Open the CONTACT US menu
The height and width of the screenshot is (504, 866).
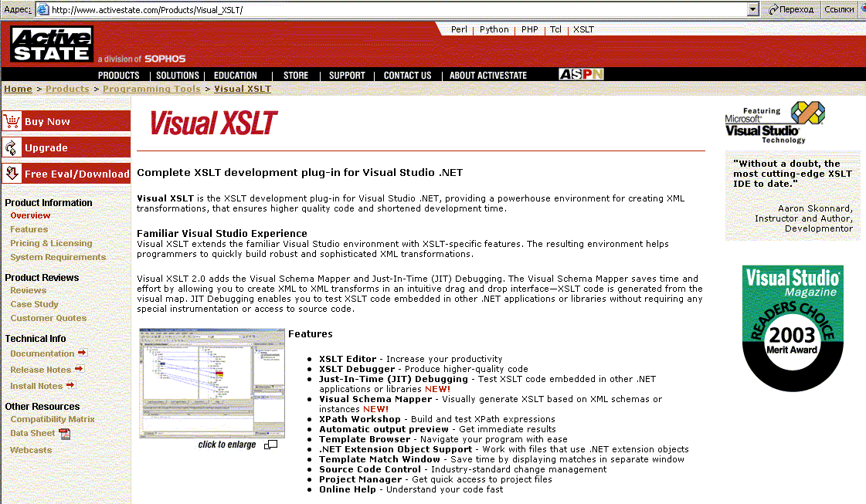(x=408, y=75)
